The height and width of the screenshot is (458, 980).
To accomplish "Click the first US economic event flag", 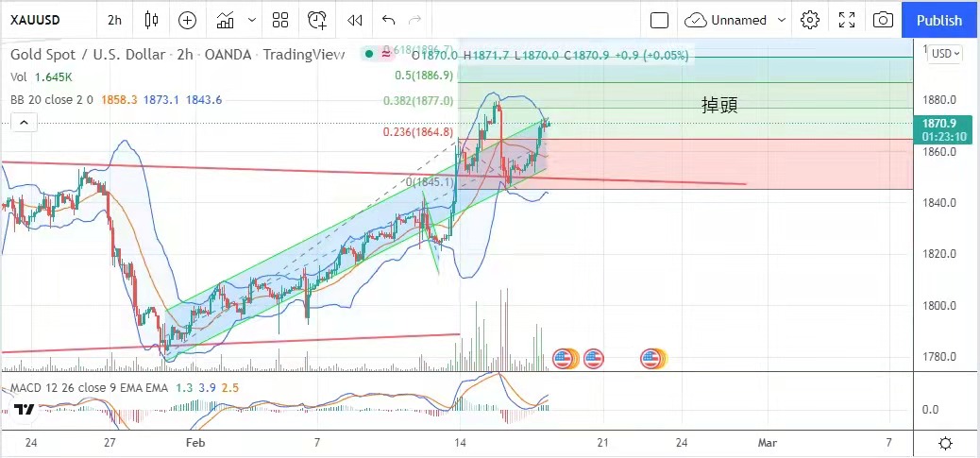I will [563, 358].
